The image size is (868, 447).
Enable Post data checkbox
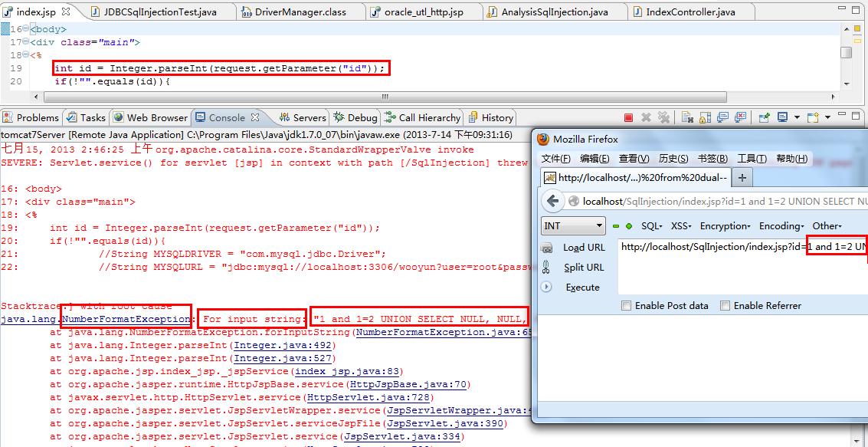click(626, 306)
